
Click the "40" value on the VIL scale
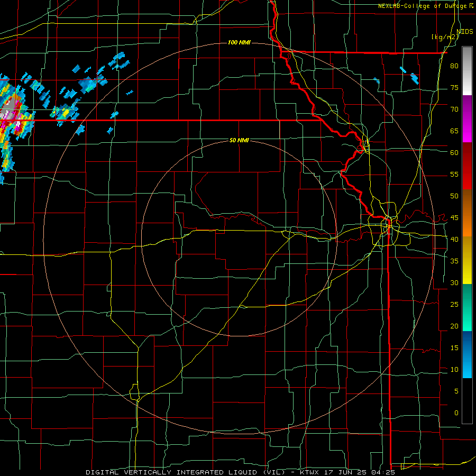(x=454, y=239)
